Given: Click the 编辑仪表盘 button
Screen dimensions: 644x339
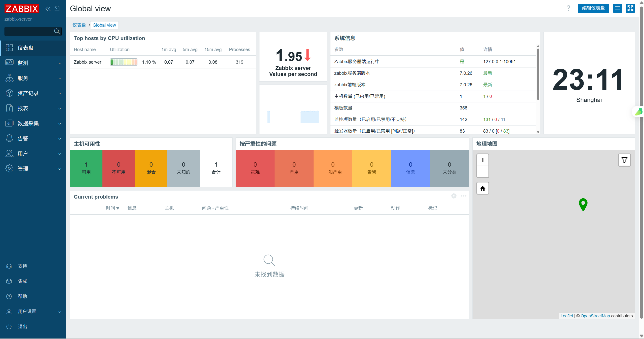Looking at the screenshot, I should click(593, 8).
